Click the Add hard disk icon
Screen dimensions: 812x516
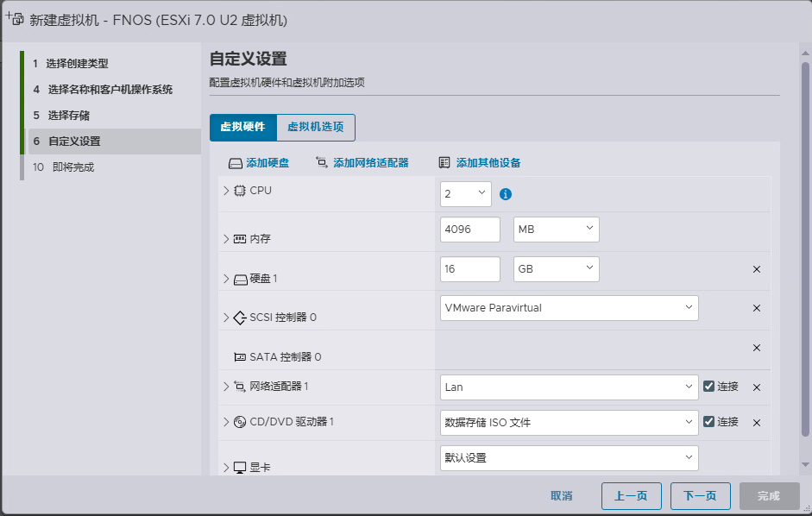[x=236, y=163]
